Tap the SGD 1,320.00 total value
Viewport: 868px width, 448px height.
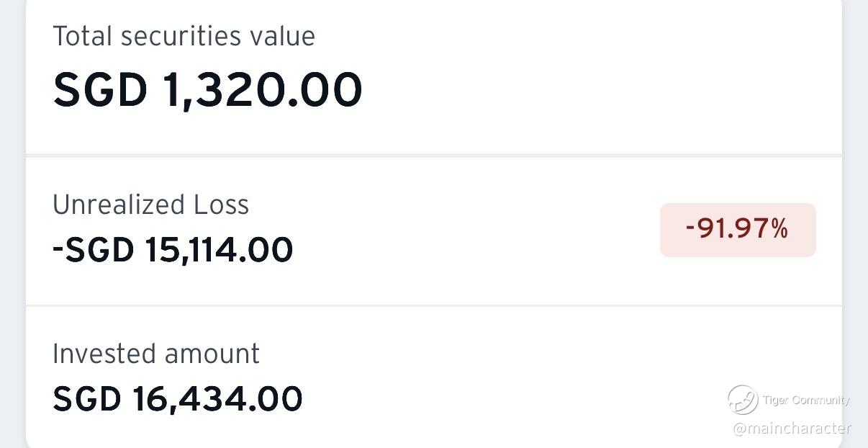coord(207,90)
